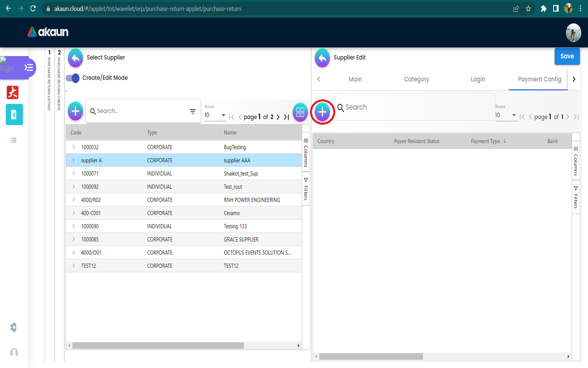Open the Rows dropdown in supplier list

[x=215, y=116]
